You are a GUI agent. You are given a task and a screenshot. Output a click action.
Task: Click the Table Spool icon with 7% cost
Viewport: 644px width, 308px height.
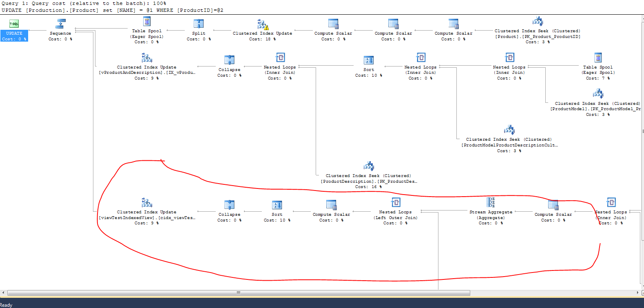coord(598,58)
